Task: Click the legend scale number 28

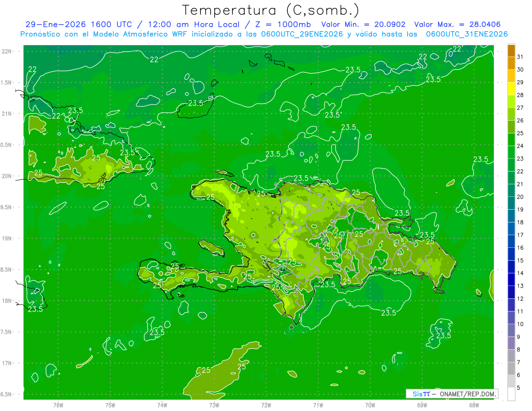Action: pos(520,95)
